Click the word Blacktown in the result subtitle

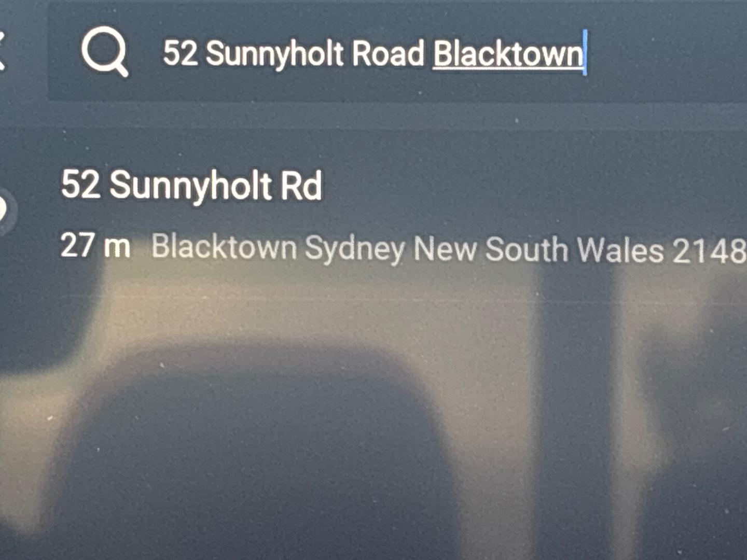(x=224, y=246)
